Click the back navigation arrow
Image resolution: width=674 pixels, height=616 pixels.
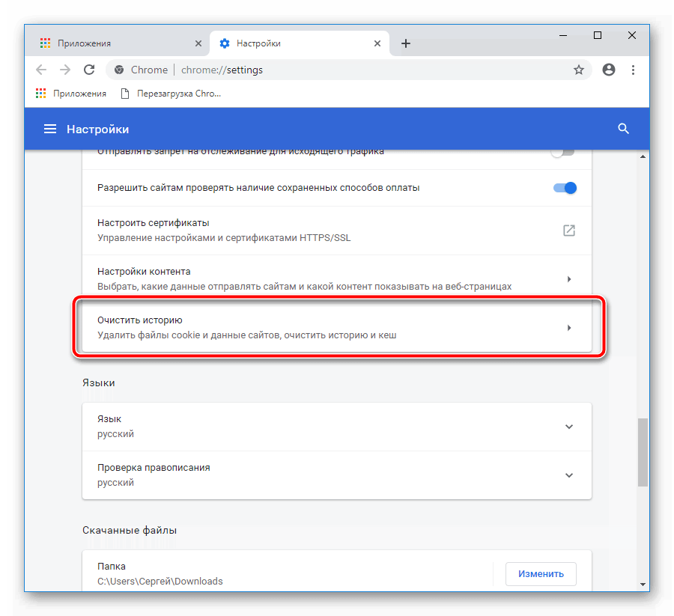pyautogui.click(x=41, y=70)
